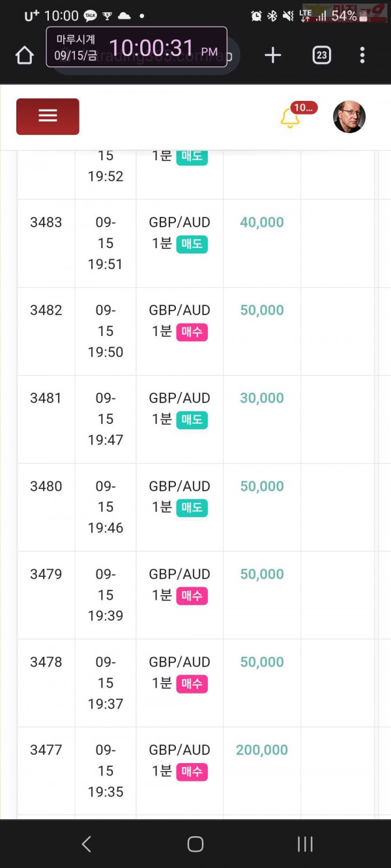
Task: Open a new browser tab
Action: pos(272,55)
